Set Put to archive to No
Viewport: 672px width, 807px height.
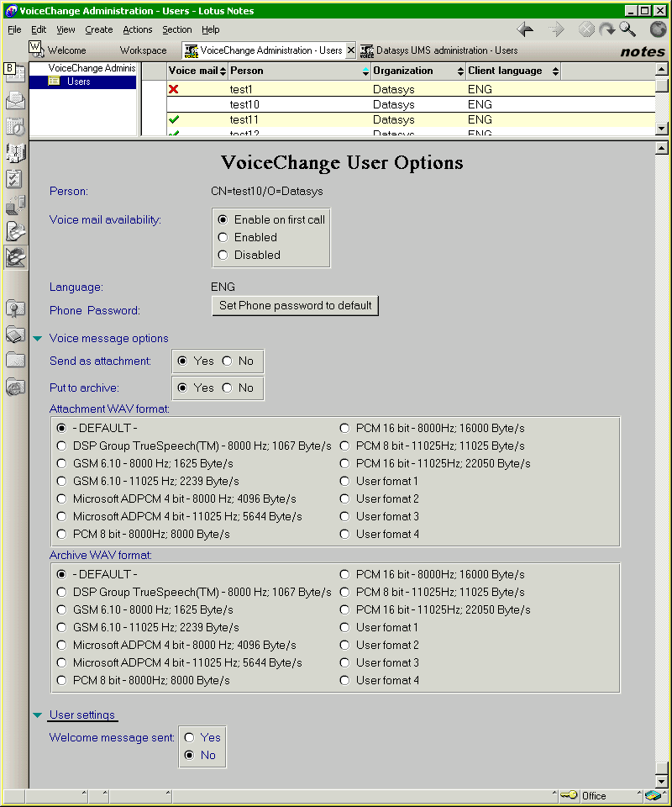point(228,388)
